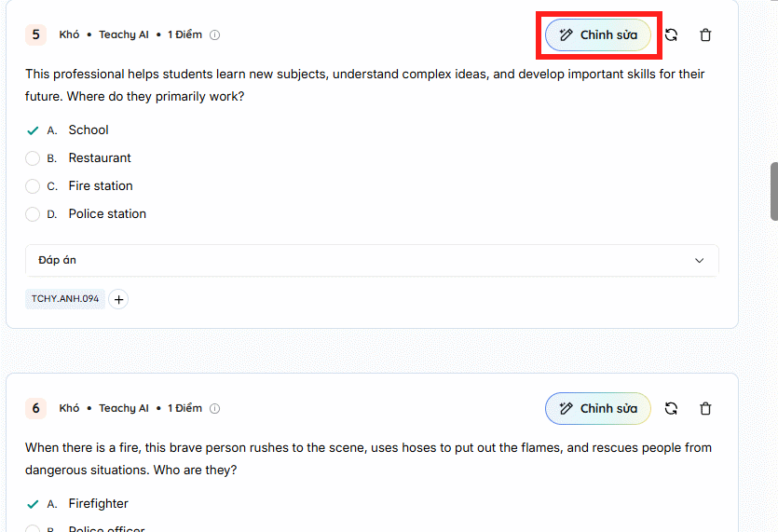Delete question 6 with the trash icon
Screen dimensions: 778x532
click(x=705, y=408)
